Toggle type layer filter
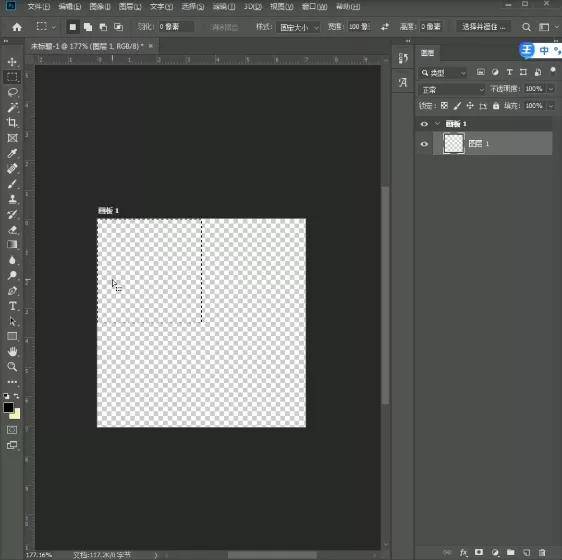The image size is (562, 560). (x=509, y=72)
